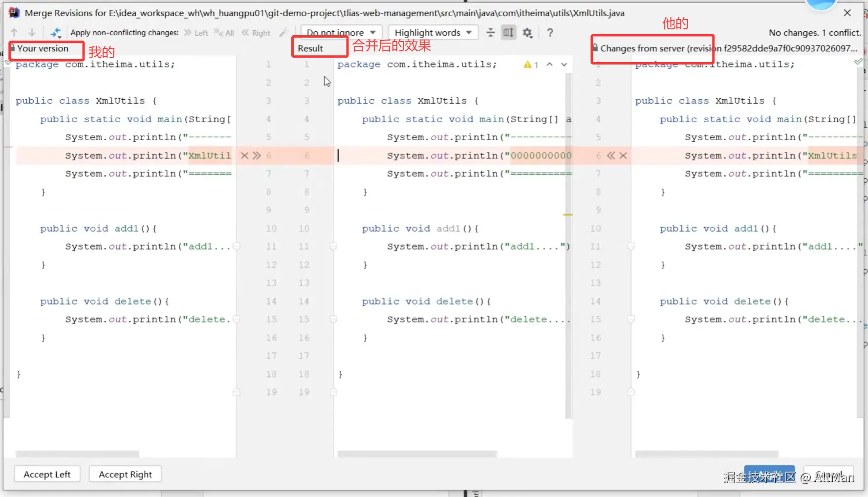
Task: Click the lock icon beside 'Changes from server'
Action: 595,48
